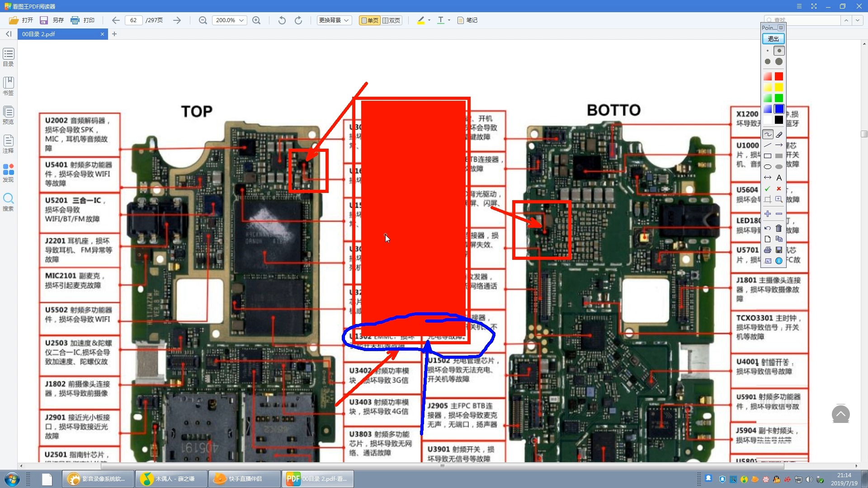Screen dimensions: 868x488
Task: Click the minus icon in pointer toolbar
Action: (x=779, y=214)
